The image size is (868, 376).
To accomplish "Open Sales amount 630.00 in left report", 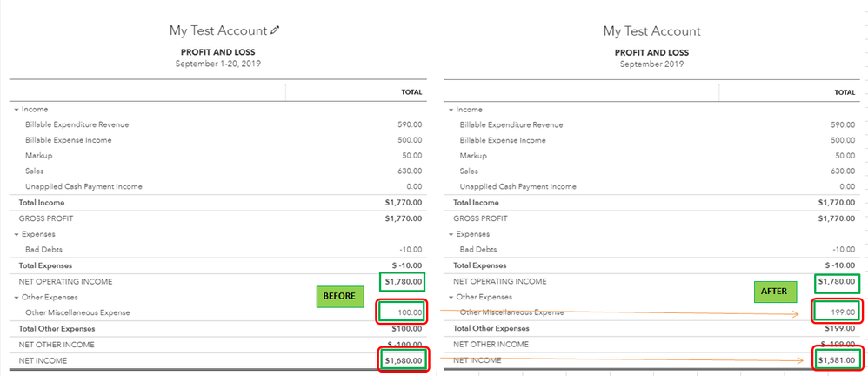I will tap(410, 171).
